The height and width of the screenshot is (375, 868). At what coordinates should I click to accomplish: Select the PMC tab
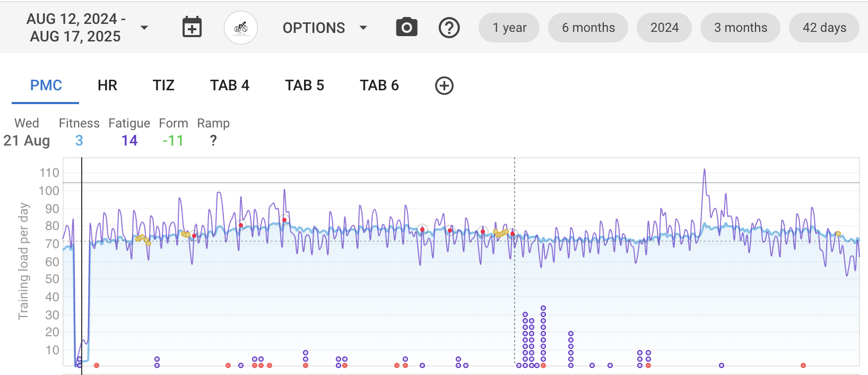coord(46,86)
